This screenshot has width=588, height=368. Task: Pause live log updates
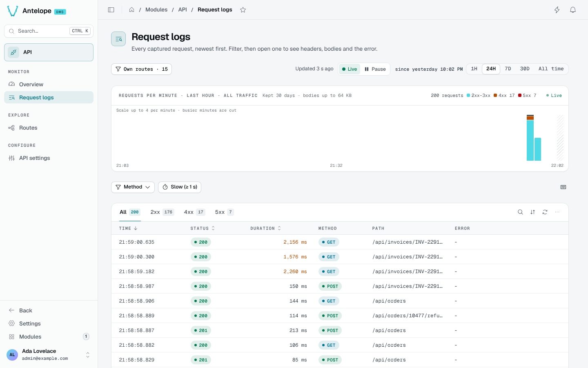coord(375,69)
